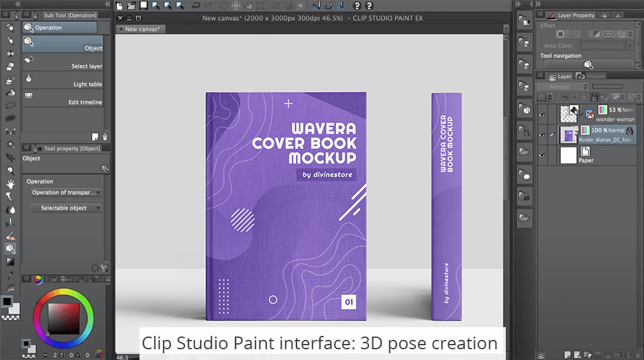Toggle ruler mask icon on wonder woman layer
This screenshot has height=360, width=644.
590,114
